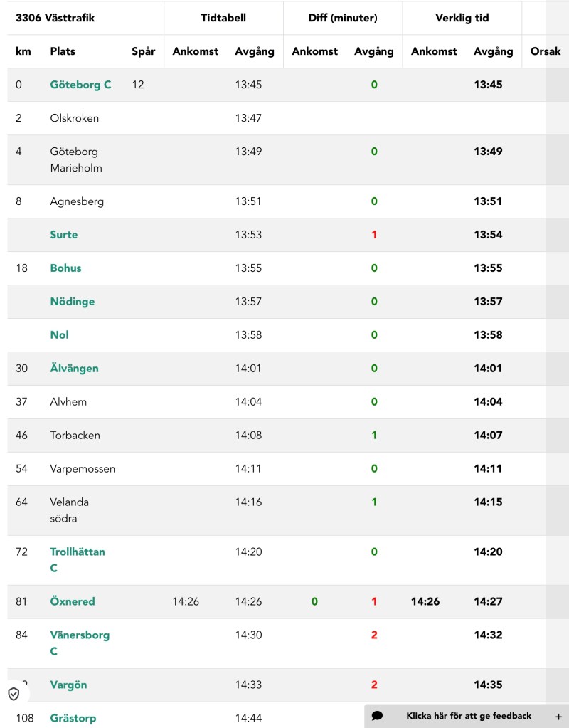The height and width of the screenshot is (728, 569).
Task: Open the Göteborg C station link
Action: coord(80,85)
